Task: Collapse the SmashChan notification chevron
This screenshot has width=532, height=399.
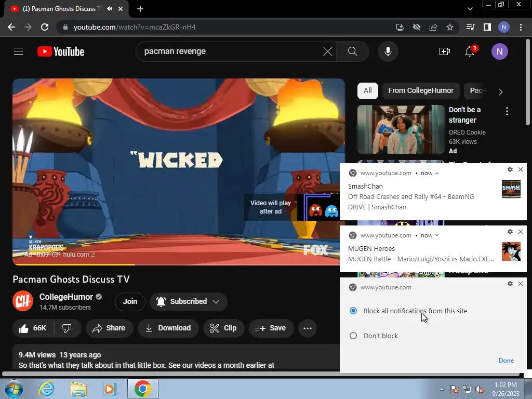Action: [x=437, y=173]
